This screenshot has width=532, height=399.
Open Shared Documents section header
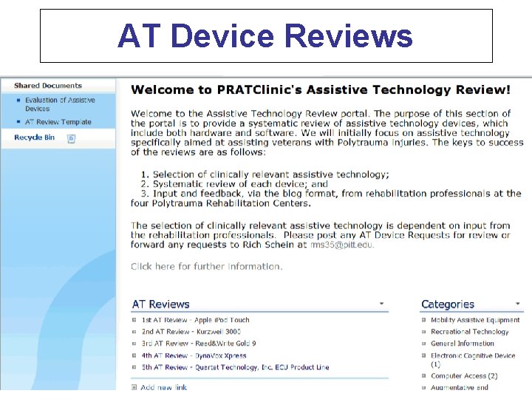click(48, 86)
